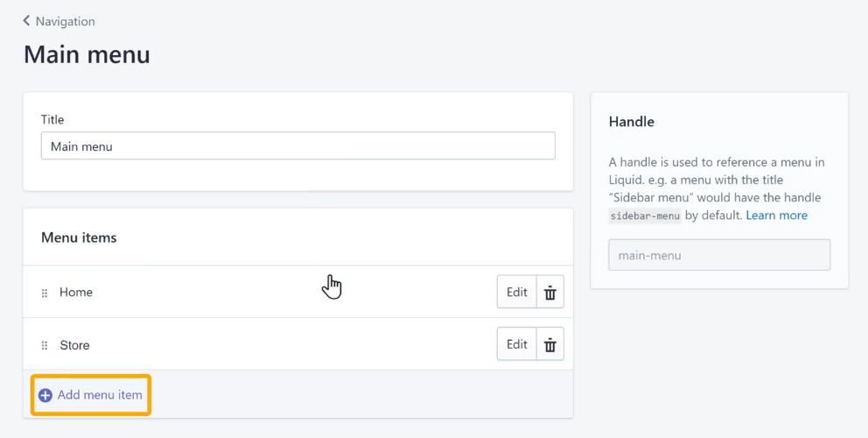Click the plus icon for Add menu item

click(45, 395)
